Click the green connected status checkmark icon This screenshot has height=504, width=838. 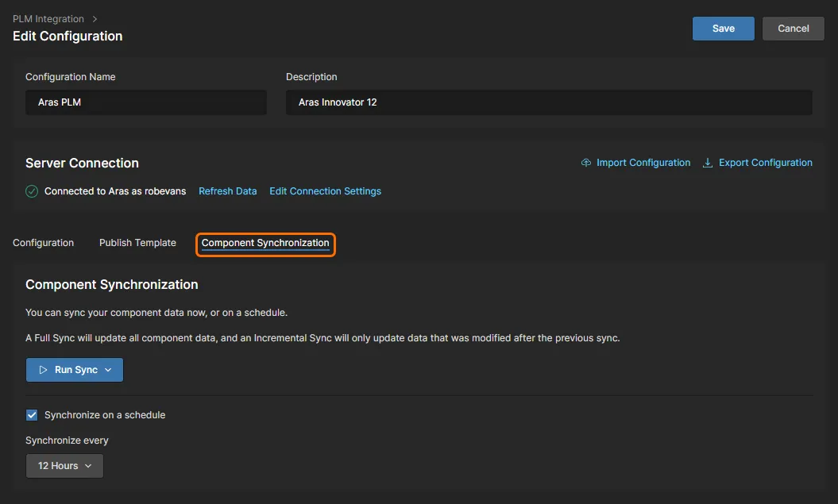(x=32, y=191)
